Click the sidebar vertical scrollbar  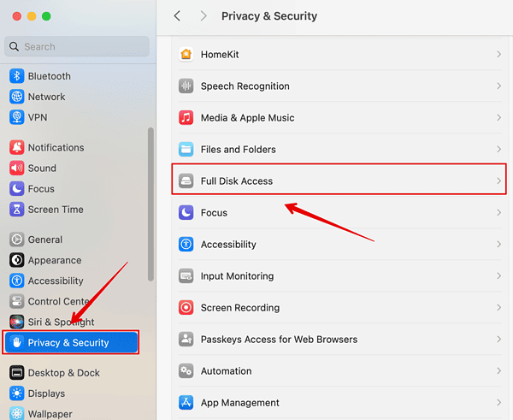(151, 204)
